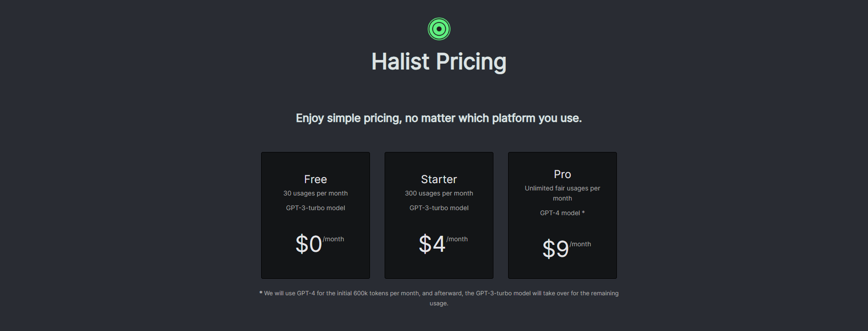
Task: Click '30 usages per month' text
Action: pos(316,193)
